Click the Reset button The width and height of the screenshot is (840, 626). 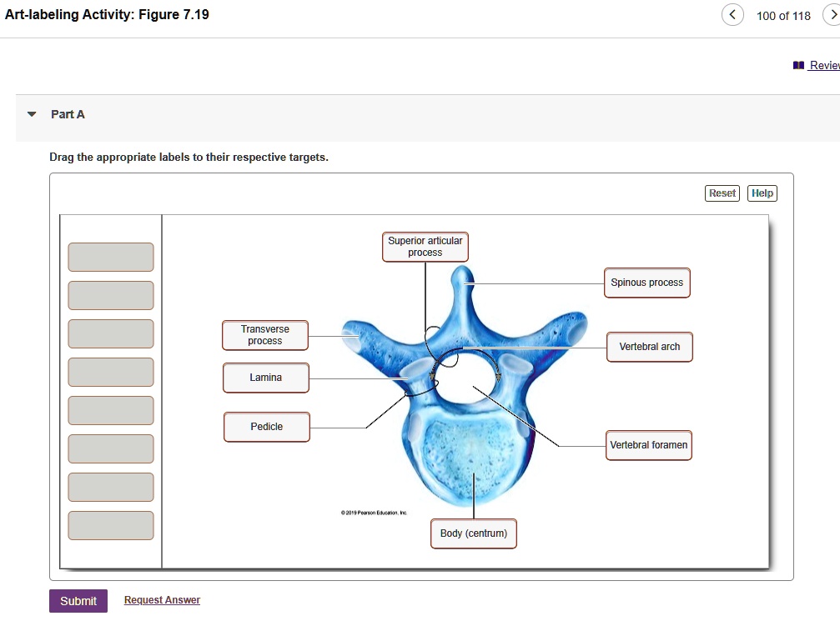pos(722,193)
